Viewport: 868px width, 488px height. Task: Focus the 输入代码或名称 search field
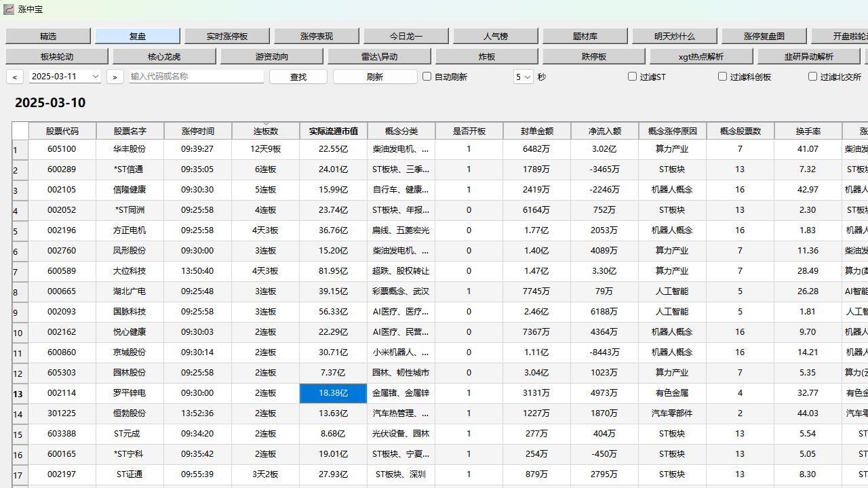click(x=197, y=77)
